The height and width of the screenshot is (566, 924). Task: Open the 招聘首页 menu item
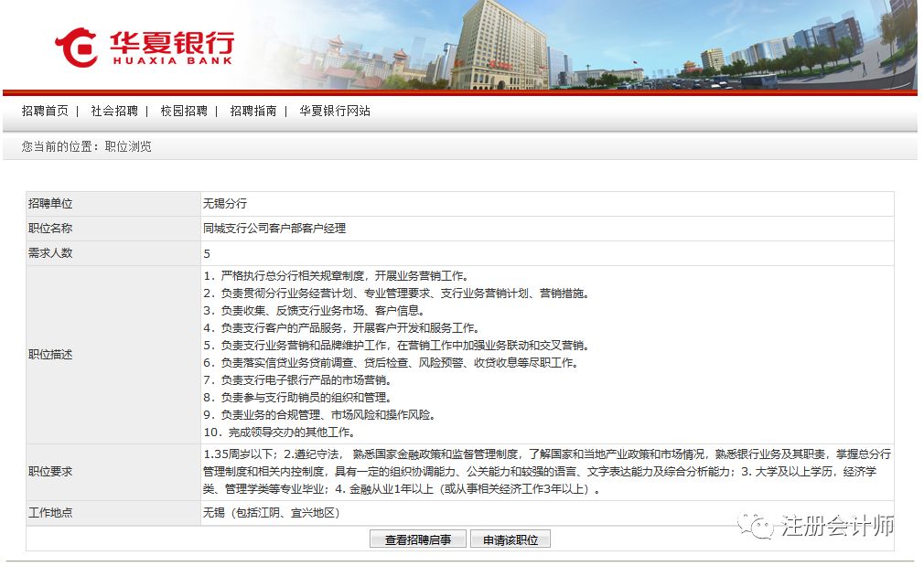click(x=45, y=111)
